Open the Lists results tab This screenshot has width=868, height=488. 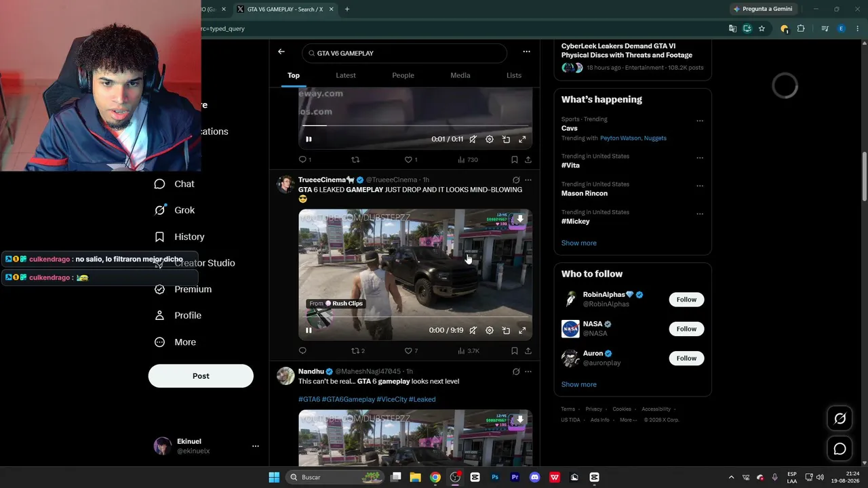tap(514, 75)
